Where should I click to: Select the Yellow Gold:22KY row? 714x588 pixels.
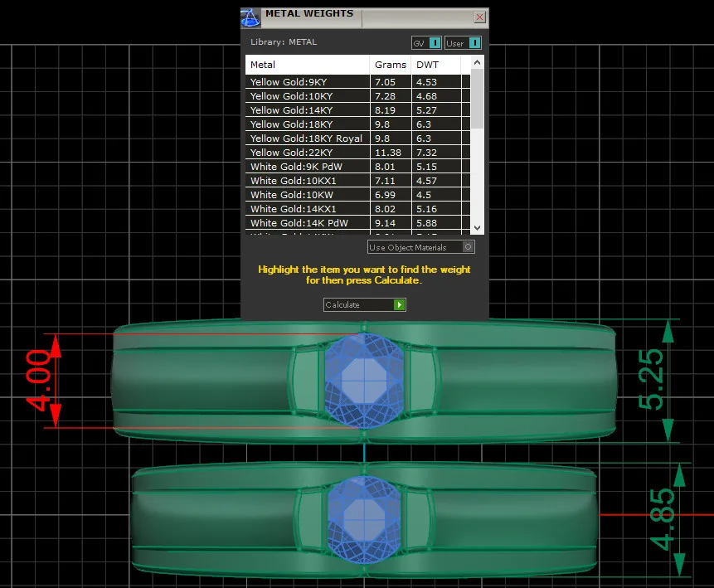click(x=358, y=153)
